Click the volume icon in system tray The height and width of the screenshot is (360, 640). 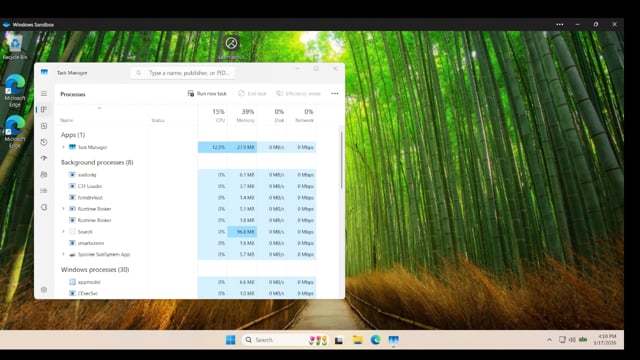pos(572,340)
